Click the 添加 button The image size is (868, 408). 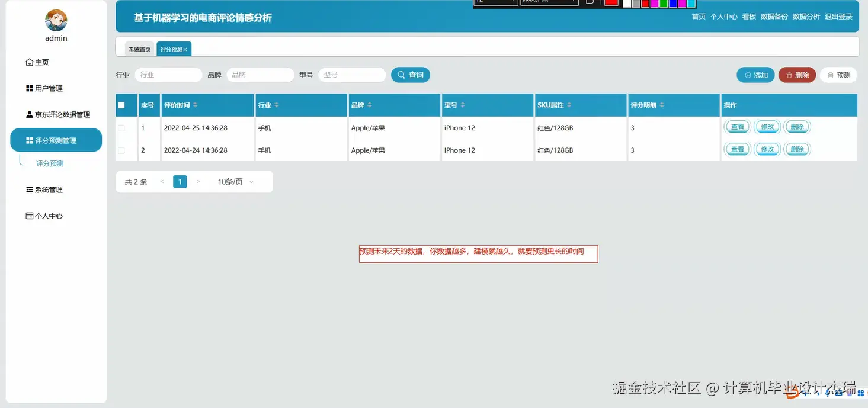click(x=755, y=75)
